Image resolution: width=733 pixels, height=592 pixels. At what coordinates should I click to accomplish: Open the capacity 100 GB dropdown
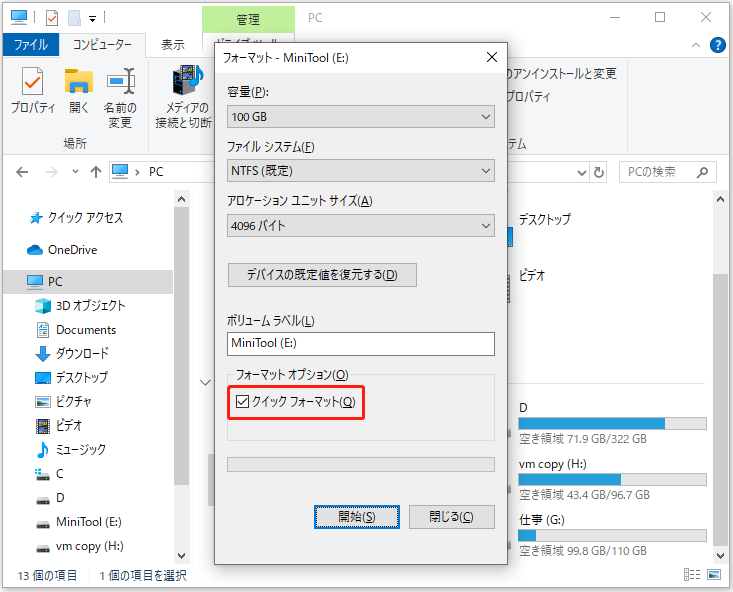[360, 116]
